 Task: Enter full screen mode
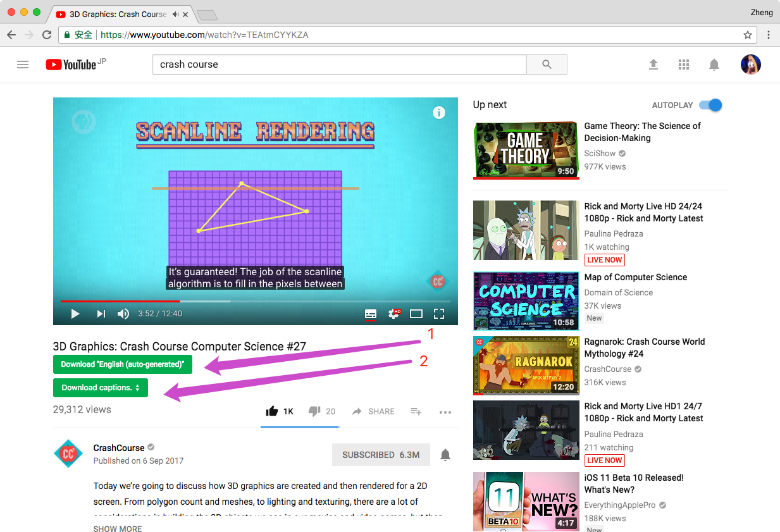point(439,314)
